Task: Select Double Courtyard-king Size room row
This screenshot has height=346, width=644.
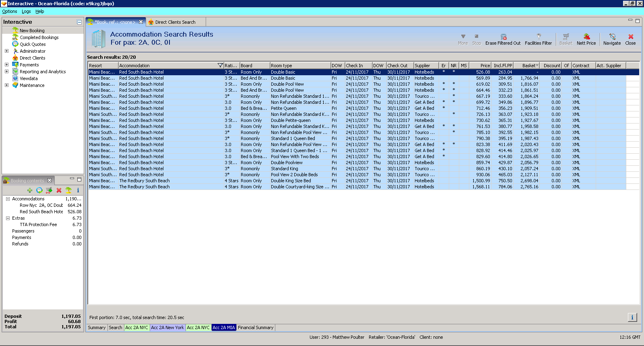Action: point(357,187)
